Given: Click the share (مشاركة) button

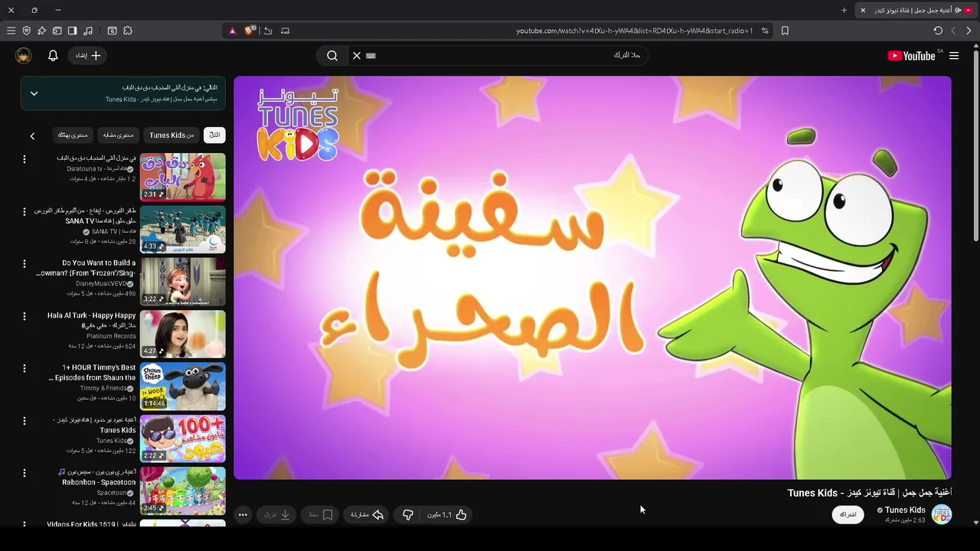Looking at the screenshot, I should [x=367, y=515].
